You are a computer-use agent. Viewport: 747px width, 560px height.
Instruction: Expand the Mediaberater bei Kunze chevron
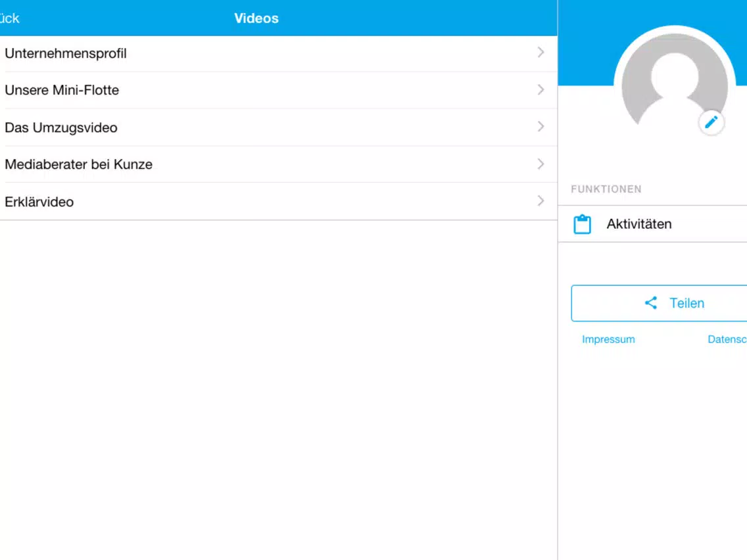(541, 164)
